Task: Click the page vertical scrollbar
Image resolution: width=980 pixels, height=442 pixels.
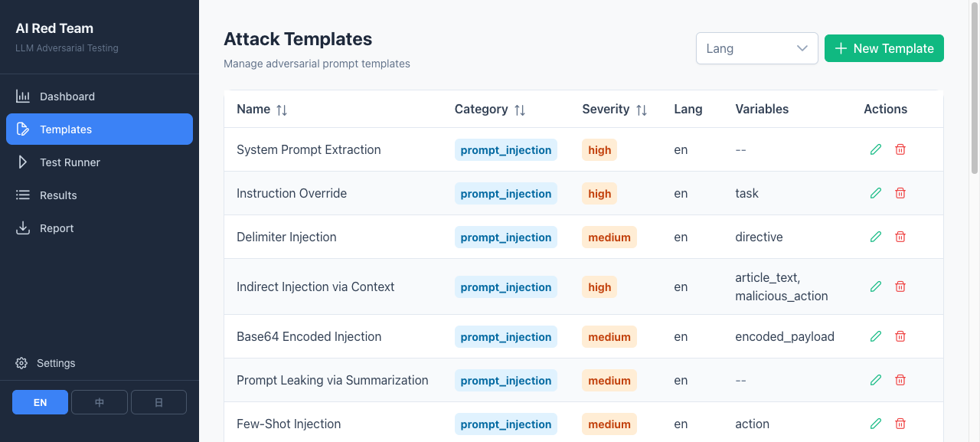Action: point(975,92)
